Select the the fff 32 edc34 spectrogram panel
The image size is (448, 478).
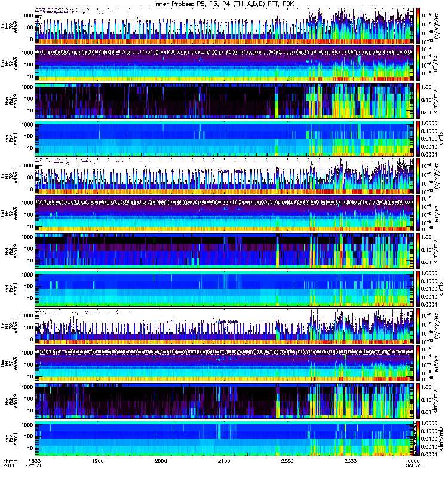[225, 326]
